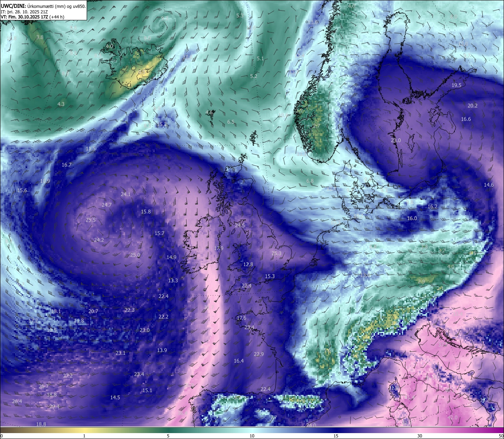
Task: Click the 42.0 value near Italy
Action: tap(453, 418)
